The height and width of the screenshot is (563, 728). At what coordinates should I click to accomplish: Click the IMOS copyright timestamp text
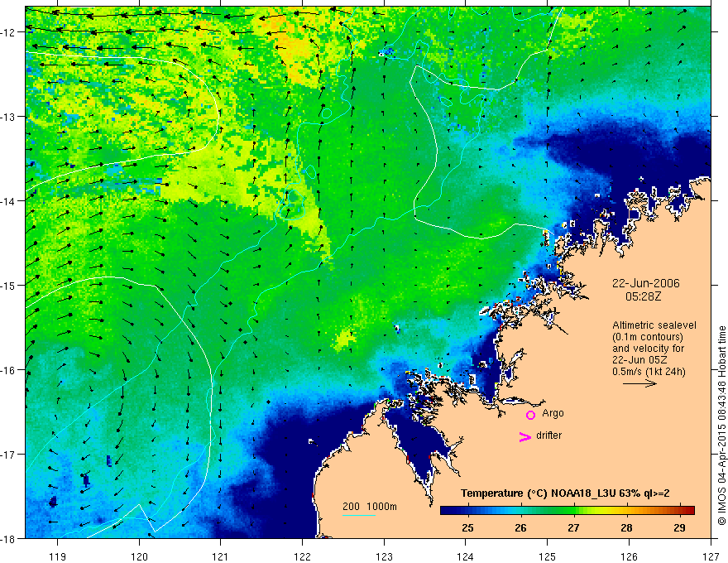(x=721, y=426)
